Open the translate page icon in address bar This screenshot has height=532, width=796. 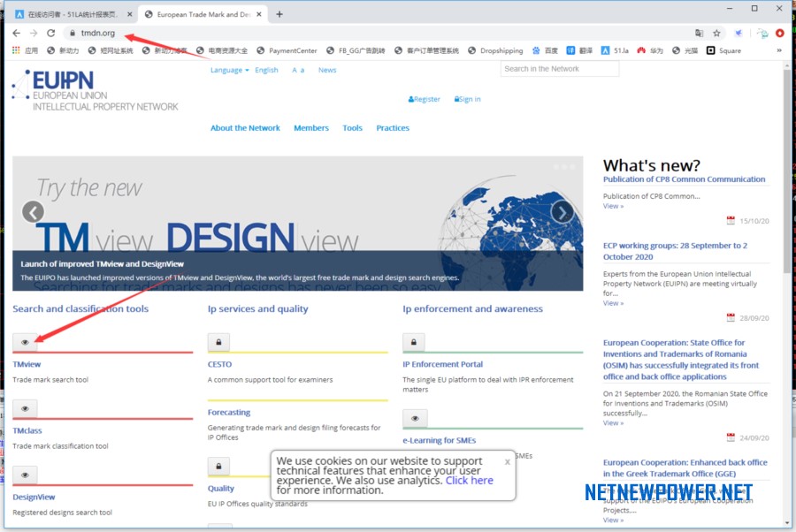pos(699,33)
